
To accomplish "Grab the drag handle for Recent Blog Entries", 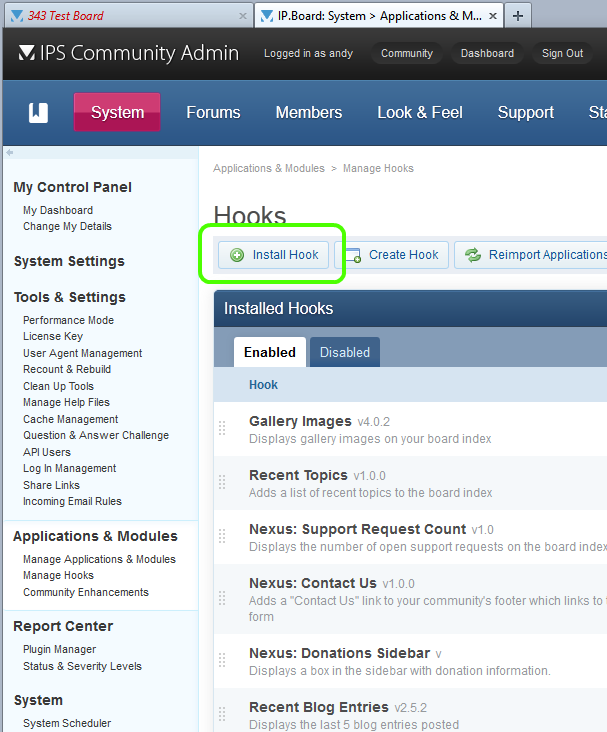I will coord(222,714).
